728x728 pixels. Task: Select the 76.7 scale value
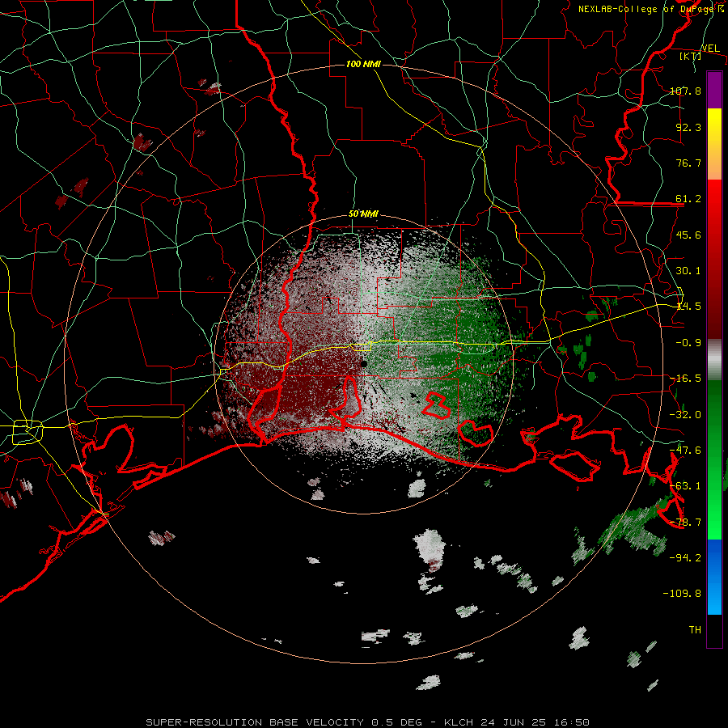[688, 163]
